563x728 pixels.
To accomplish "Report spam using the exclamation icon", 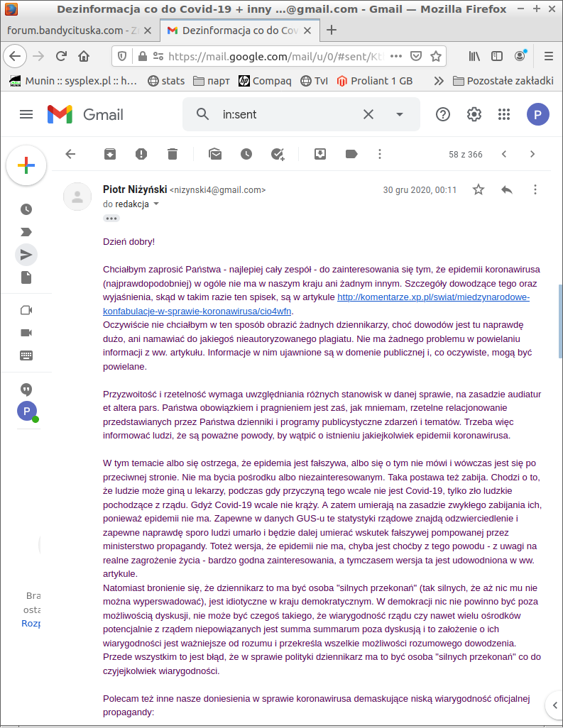I will click(x=141, y=154).
